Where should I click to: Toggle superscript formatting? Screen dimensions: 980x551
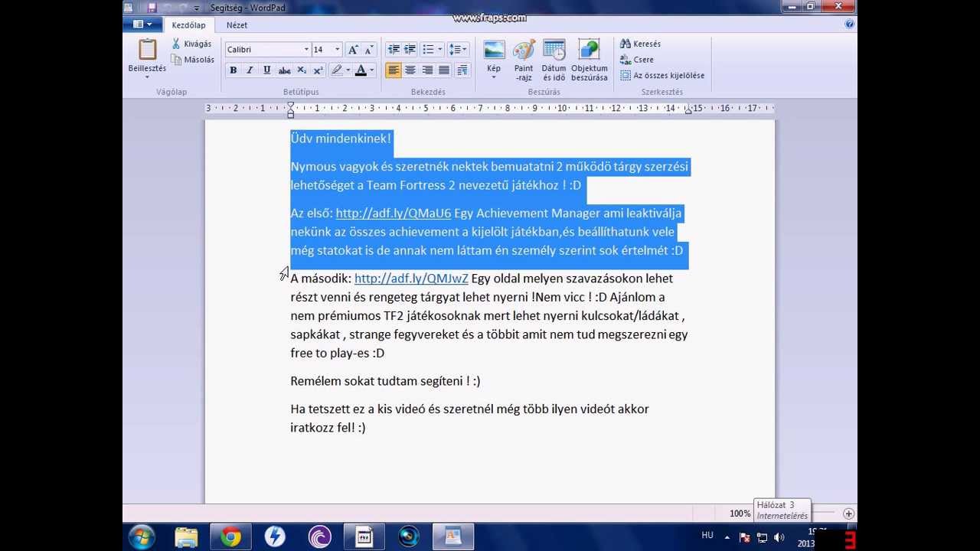pyautogui.click(x=318, y=70)
